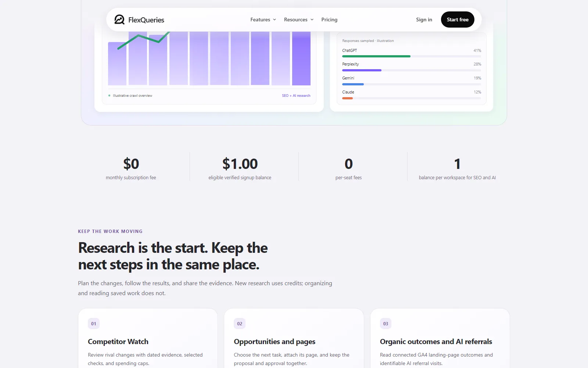Click the 03 step badge icon
This screenshot has width=588, height=368.
pos(386,324)
